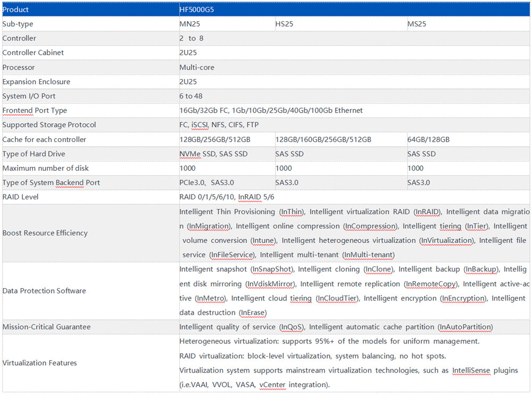Click the '1000' disk value under MN25 column

[188, 168]
